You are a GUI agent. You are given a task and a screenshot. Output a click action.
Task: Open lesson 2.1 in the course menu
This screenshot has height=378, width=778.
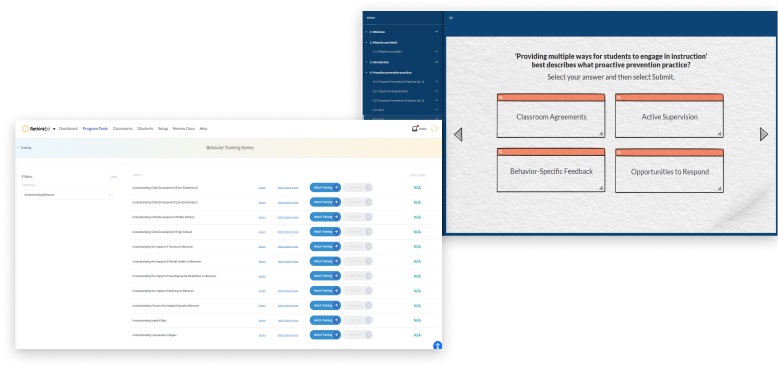point(388,52)
